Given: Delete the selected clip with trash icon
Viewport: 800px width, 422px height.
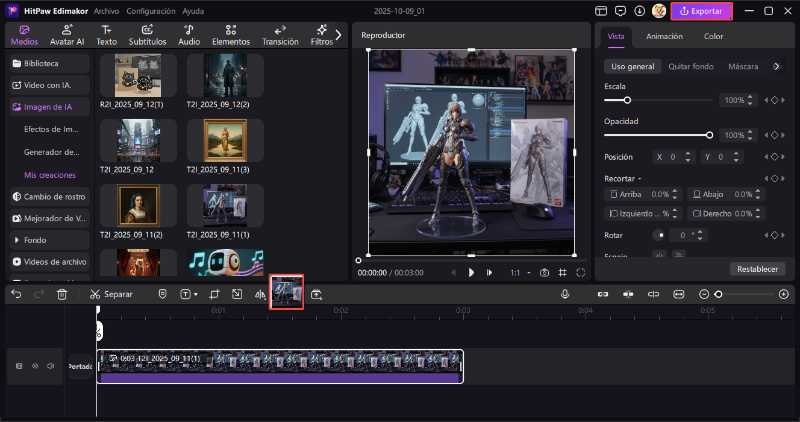Looking at the screenshot, I should pos(62,294).
